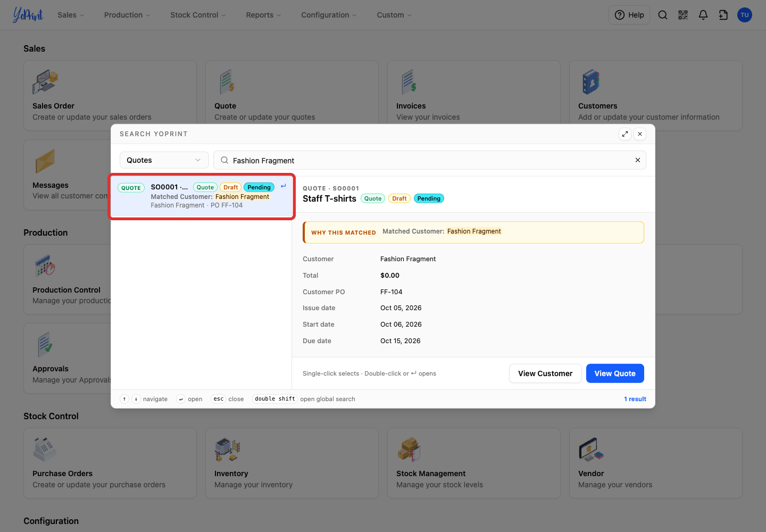Open the search magnifier icon in header

click(x=663, y=15)
